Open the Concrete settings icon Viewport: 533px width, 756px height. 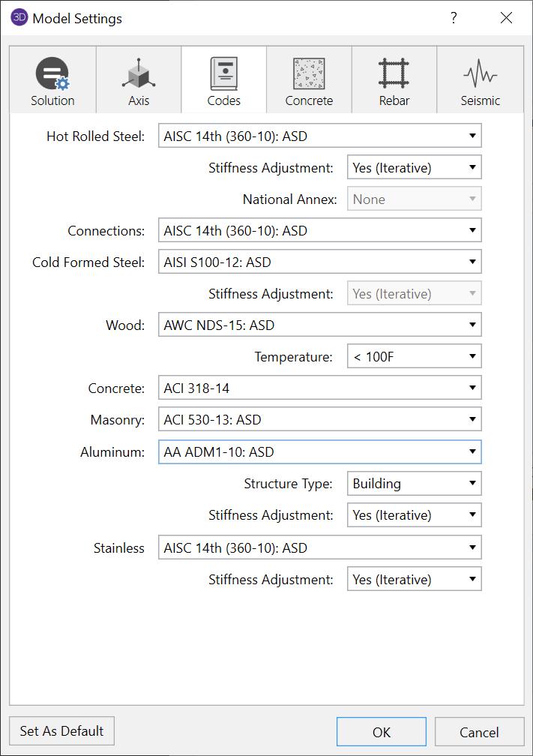[309, 73]
